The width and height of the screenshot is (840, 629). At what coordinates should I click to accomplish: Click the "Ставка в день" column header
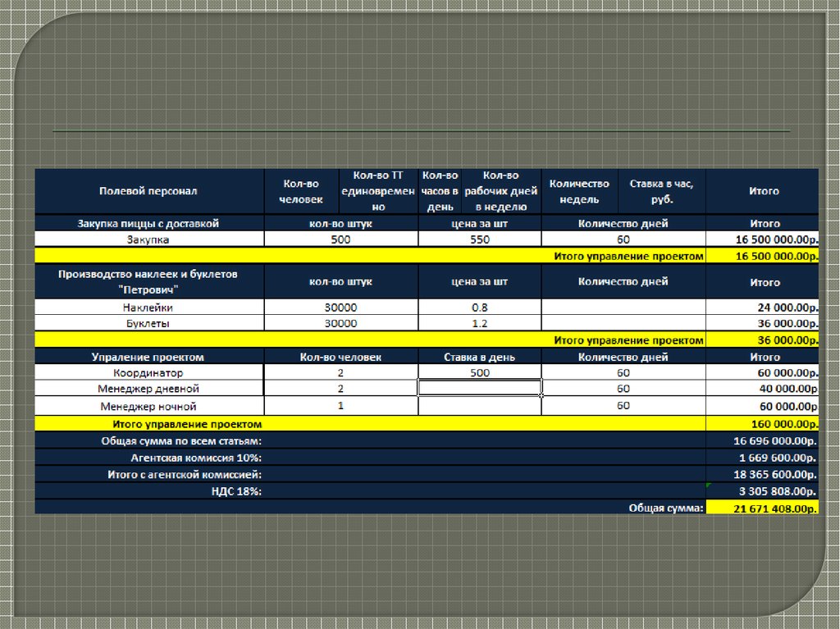[x=480, y=357]
